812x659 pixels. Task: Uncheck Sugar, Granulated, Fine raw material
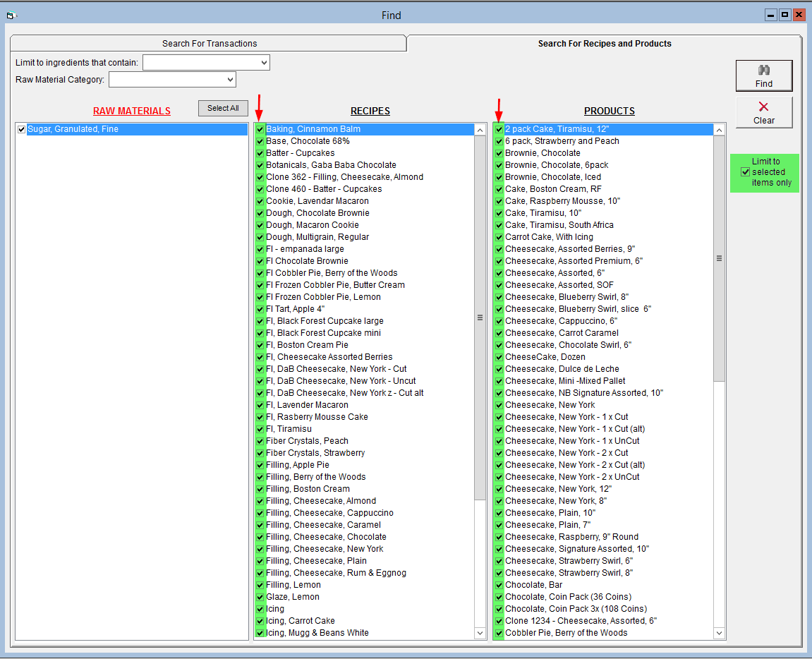[21, 130]
